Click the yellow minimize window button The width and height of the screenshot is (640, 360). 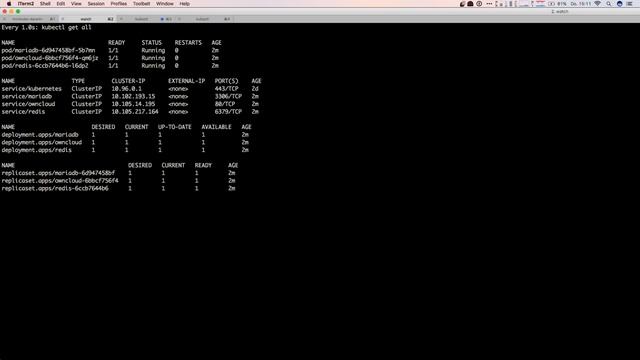[x=11, y=11]
